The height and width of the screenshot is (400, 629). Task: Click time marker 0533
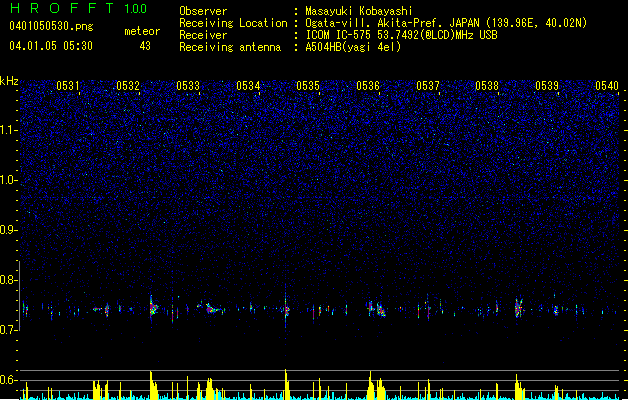click(x=188, y=86)
